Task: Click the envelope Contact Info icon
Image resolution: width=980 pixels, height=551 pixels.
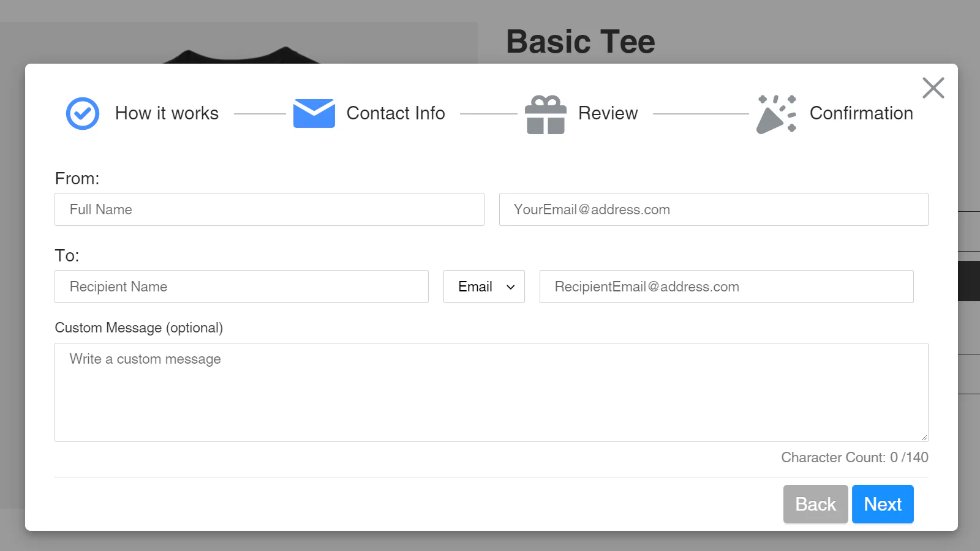Action: (314, 113)
